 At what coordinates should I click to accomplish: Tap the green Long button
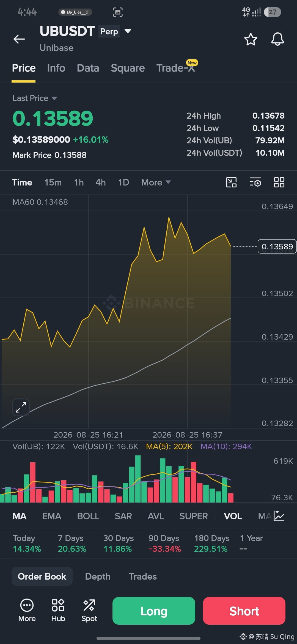[154, 611]
